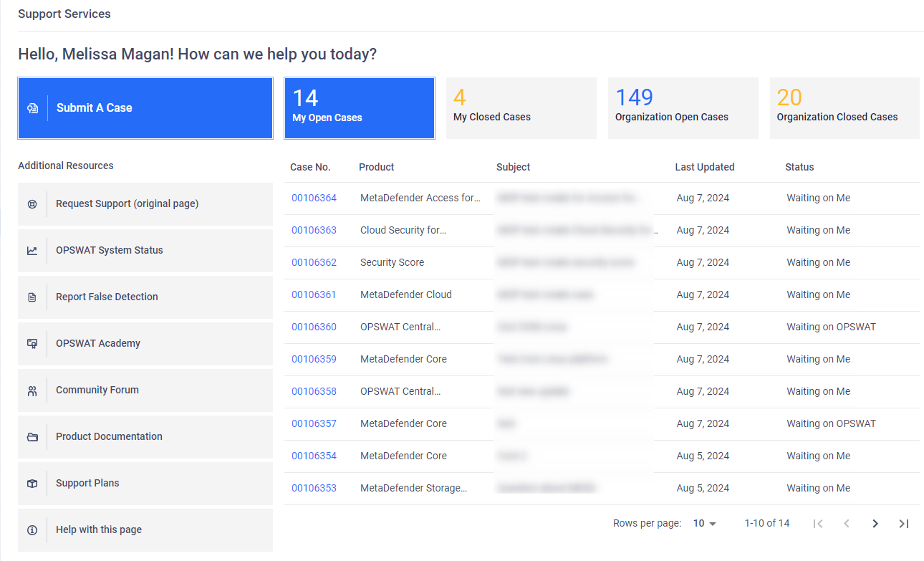
Task: Open case 00106359
Action: (314, 360)
